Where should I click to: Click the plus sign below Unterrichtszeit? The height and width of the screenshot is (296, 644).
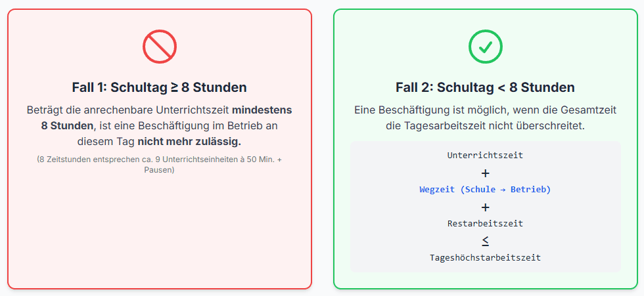[485, 173]
